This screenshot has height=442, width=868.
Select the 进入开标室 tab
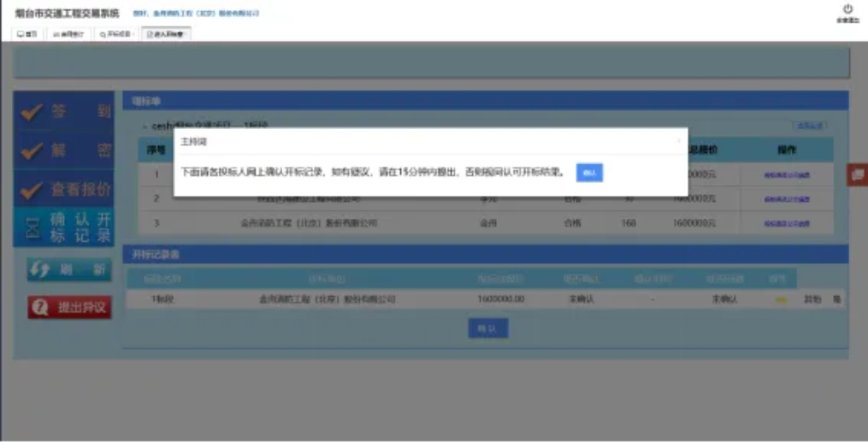click(166, 34)
